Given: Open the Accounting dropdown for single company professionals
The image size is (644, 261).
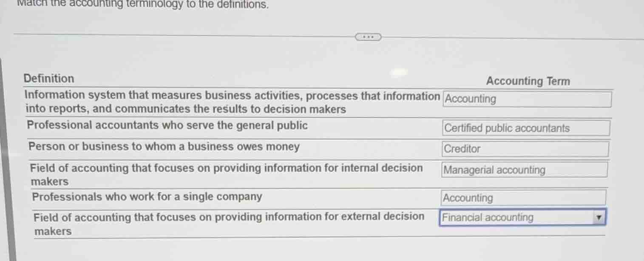Looking at the screenshot, I should (523, 198).
